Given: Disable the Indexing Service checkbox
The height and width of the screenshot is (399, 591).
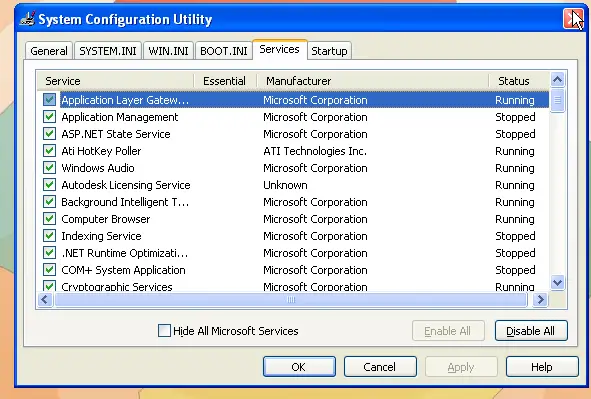Looking at the screenshot, I should click(x=49, y=236).
